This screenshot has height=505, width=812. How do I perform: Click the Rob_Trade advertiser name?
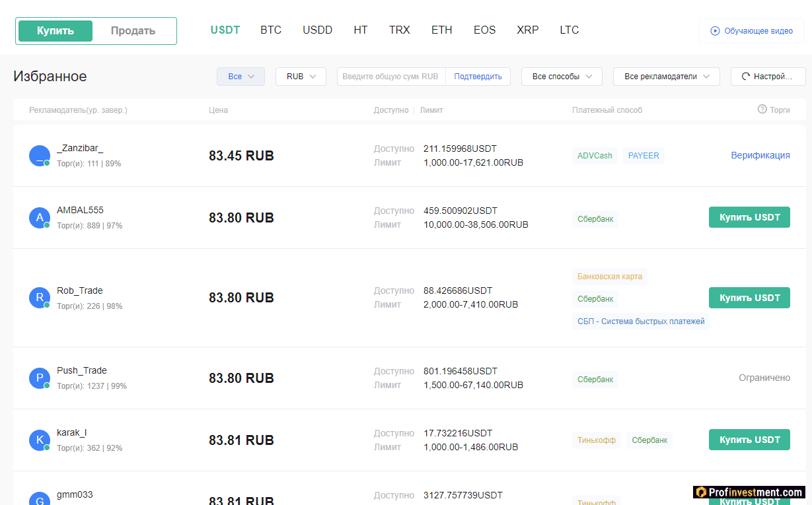[80, 291]
